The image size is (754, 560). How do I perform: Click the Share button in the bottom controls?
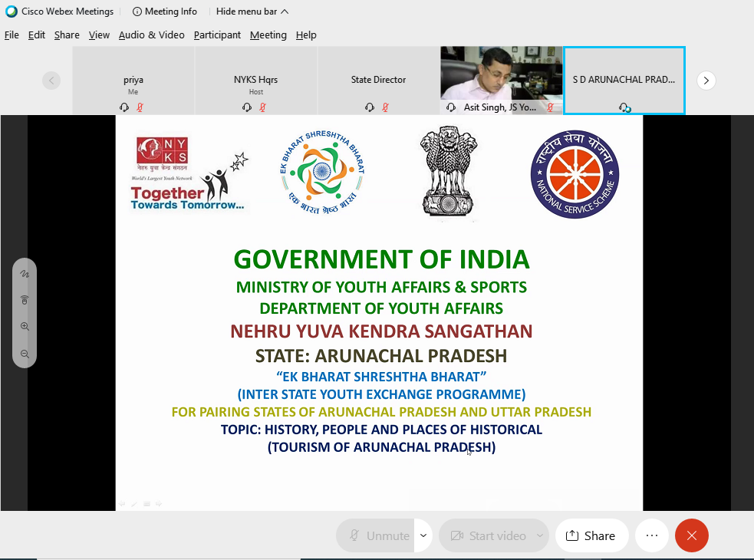click(x=592, y=535)
